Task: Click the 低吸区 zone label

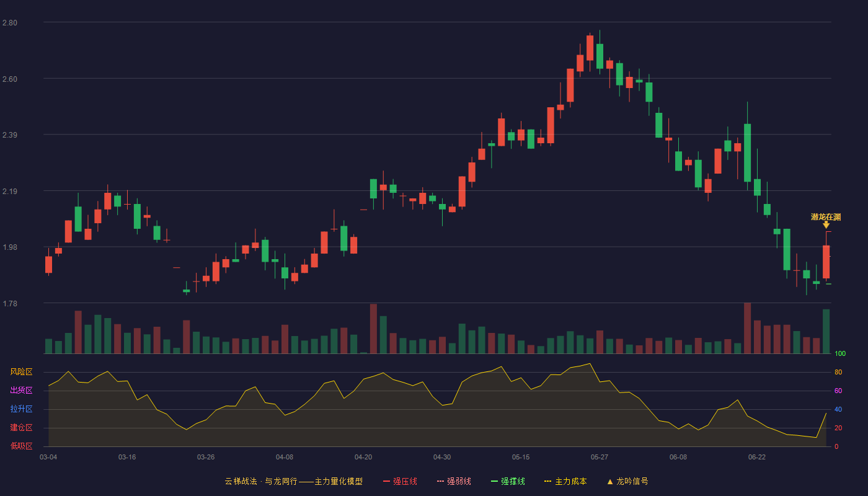Action: (x=21, y=446)
